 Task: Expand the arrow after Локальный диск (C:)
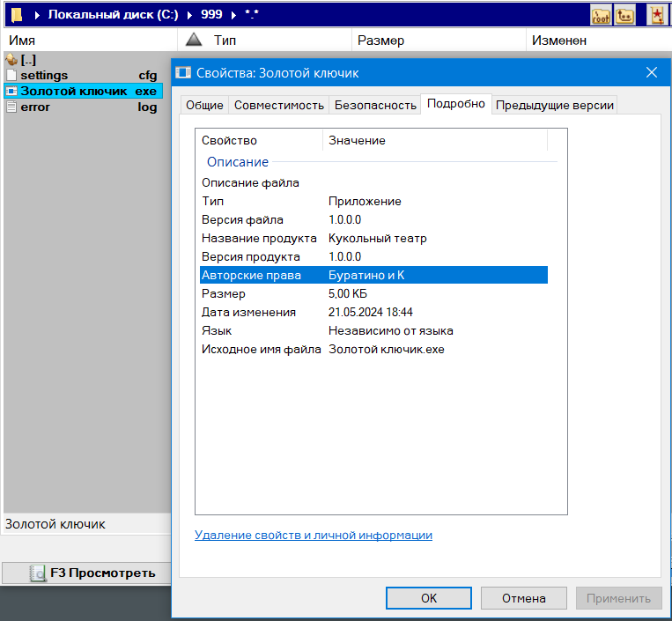188,15
